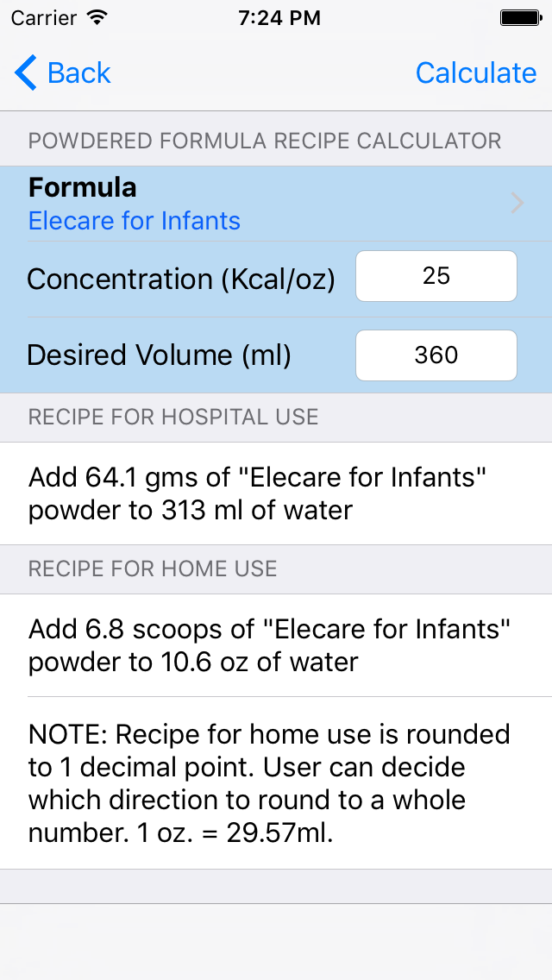Image resolution: width=552 pixels, height=980 pixels.
Task: Tap the Back text in navigation bar
Action: (x=78, y=73)
